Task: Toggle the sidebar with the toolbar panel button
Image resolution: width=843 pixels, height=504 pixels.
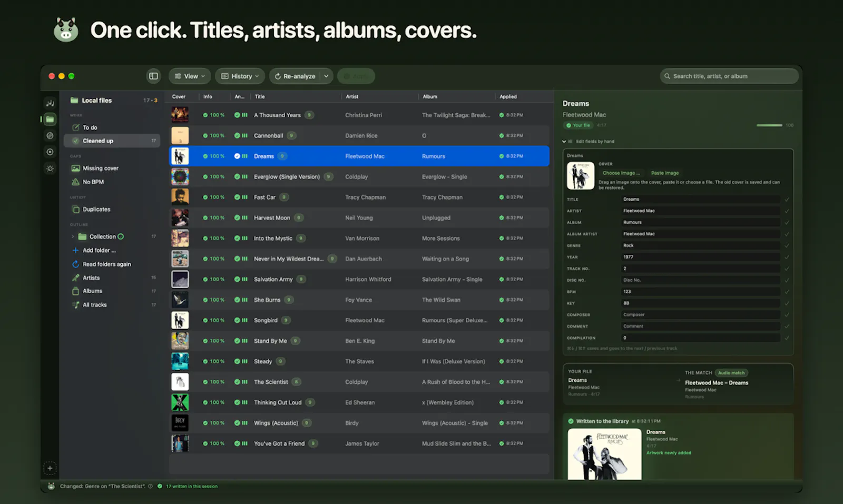Action: [x=153, y=76]
